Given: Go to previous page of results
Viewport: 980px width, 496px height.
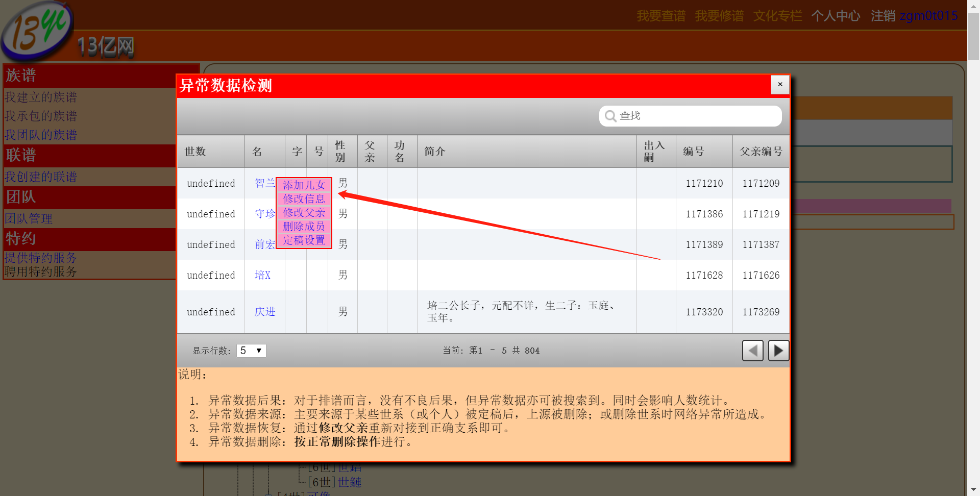Looking at the screenshot, I should [x=752, y=351].
